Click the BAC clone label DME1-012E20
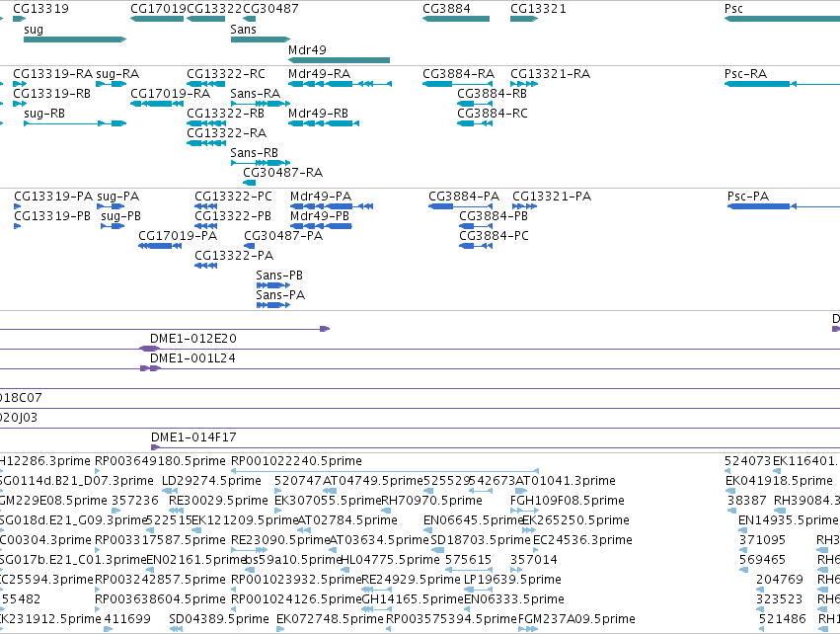 coord(193,338)
